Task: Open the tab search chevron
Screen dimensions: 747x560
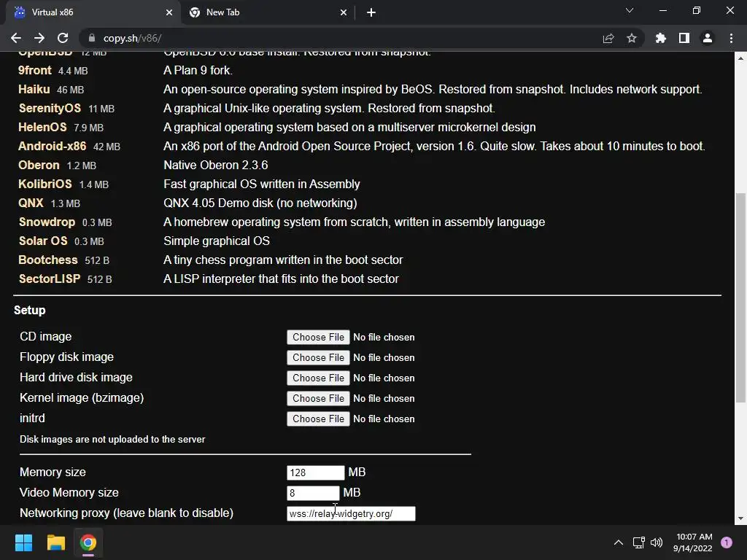Action: (630, 10)
